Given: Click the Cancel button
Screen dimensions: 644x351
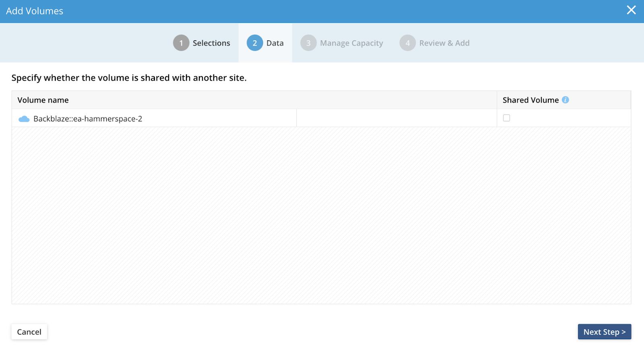Looking at the screenshot, I should [29, 332].
